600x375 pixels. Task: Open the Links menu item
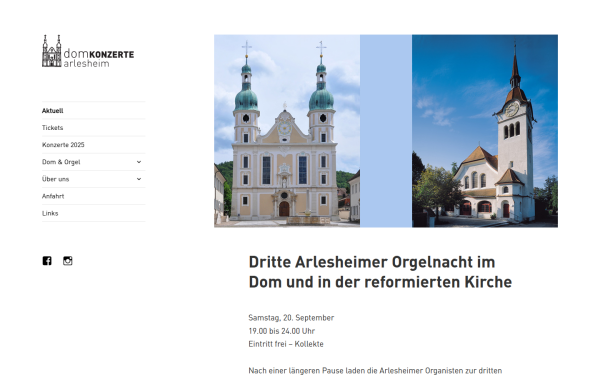coord(50,214)
